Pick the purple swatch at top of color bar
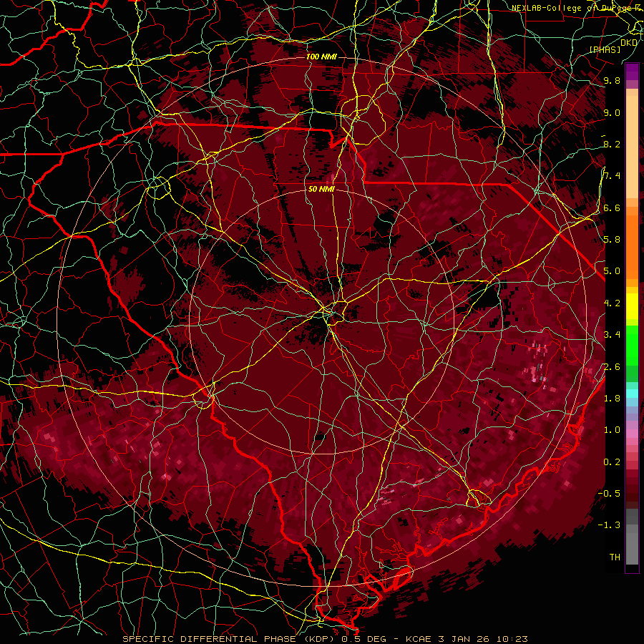 pos(632,72)
